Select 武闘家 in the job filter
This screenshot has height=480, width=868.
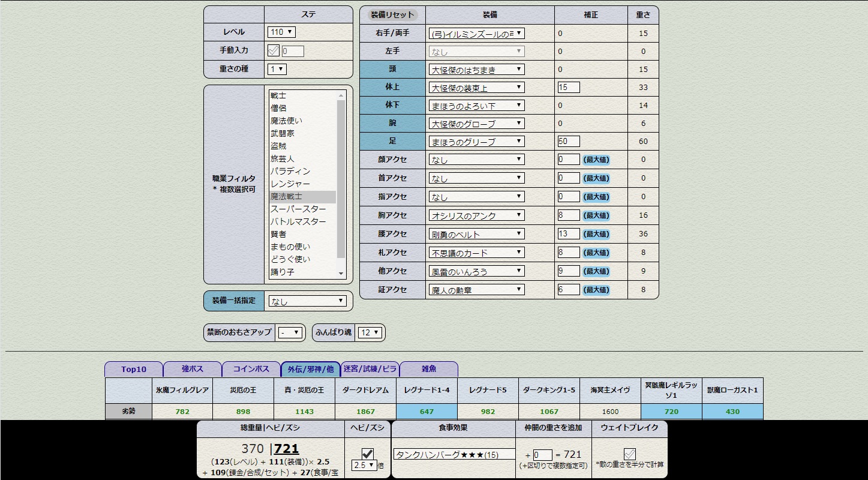click(302, 133)
